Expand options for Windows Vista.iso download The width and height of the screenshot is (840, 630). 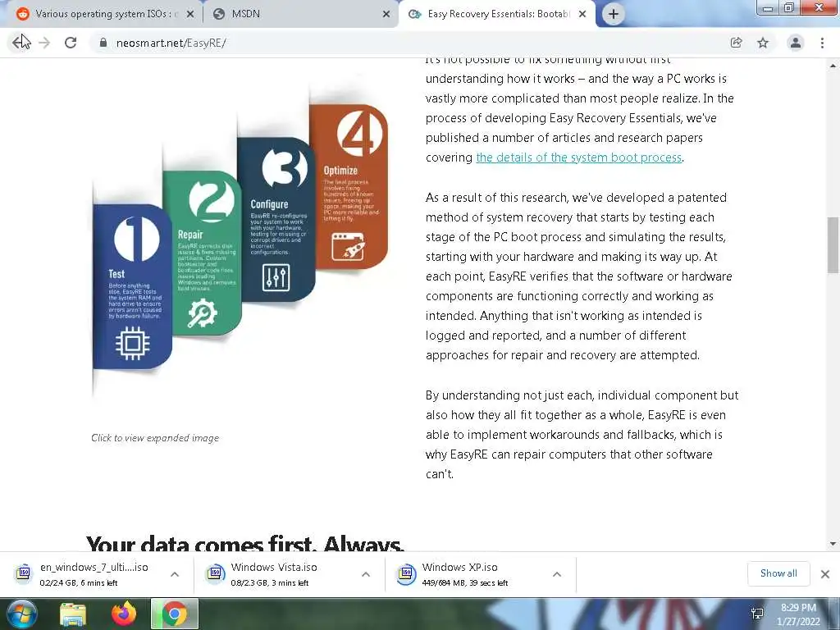click(366, 574)
